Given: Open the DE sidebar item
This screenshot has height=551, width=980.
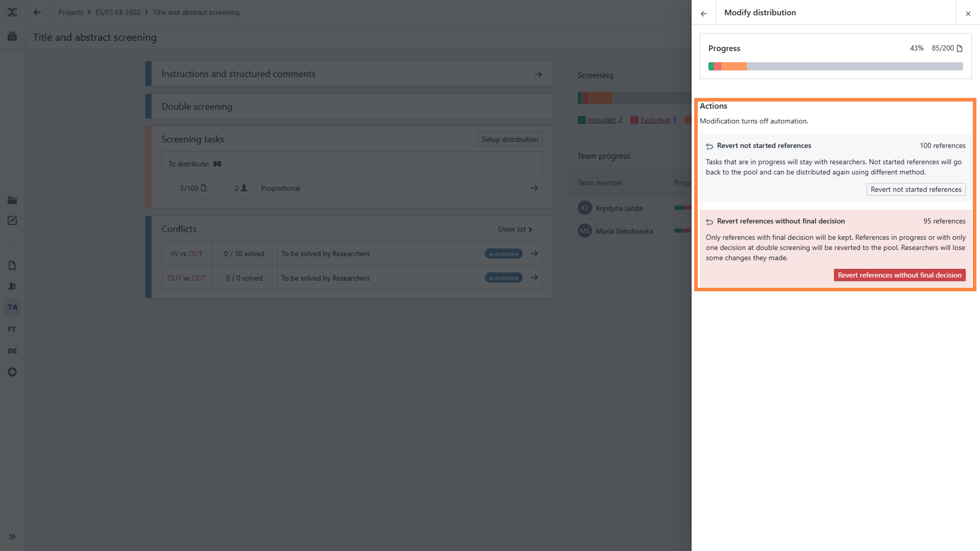Looking at the screenshot, I should (x=12, y=350).
